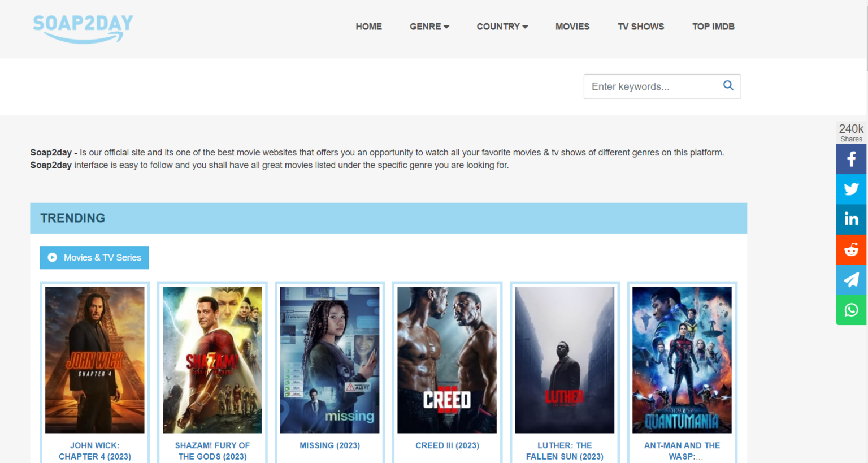Open John Wick: Chapter 4 link
The width and height of the screenshot is (868, 463).
[x=94, y=451]
